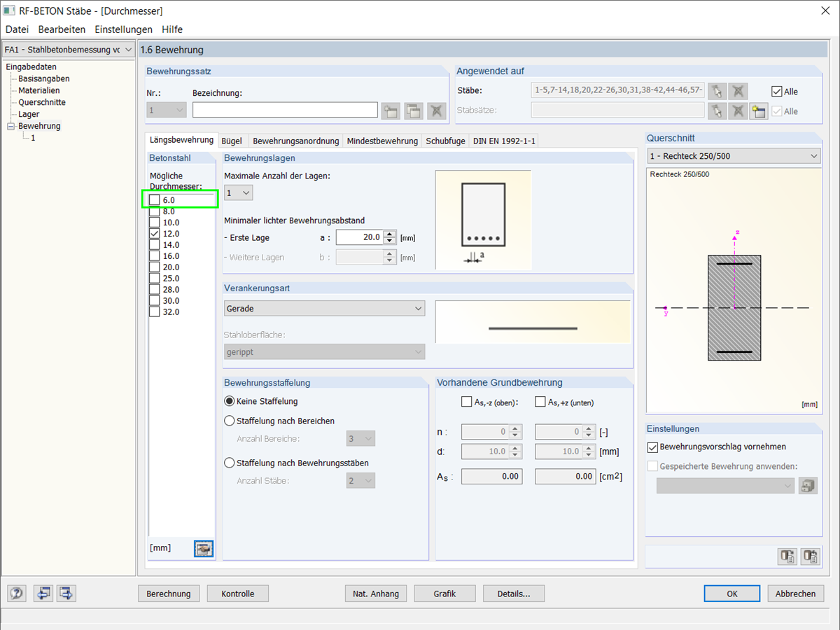Select Staffelung nach Bereichen option
The image size is (840, 630).
[x=229, y=421]
